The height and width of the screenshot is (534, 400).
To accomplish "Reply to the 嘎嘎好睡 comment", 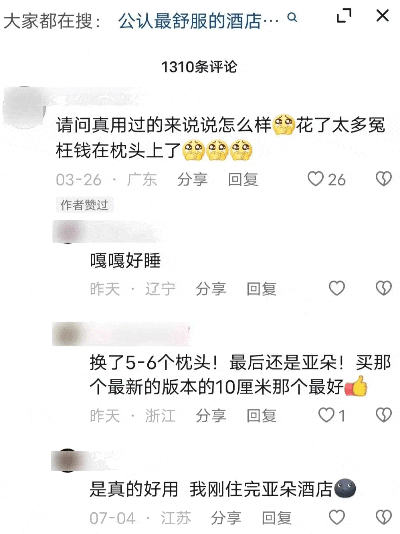I will pos(261,289).
